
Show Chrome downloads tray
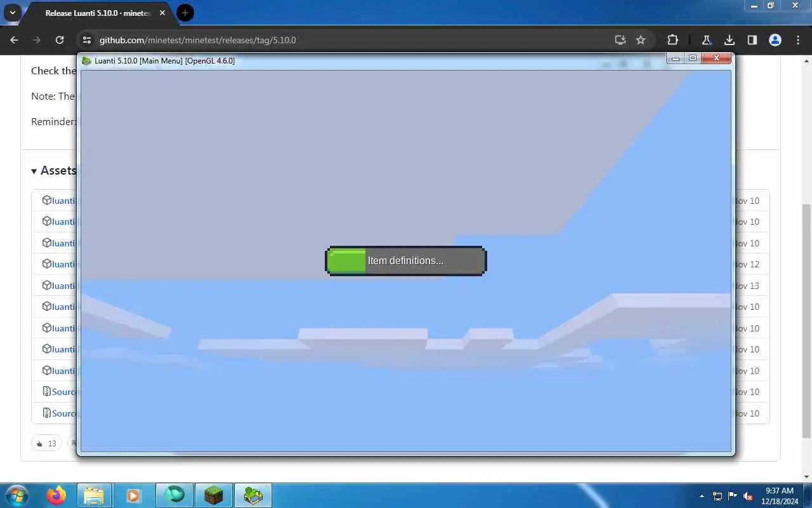[x=730, y=40]
